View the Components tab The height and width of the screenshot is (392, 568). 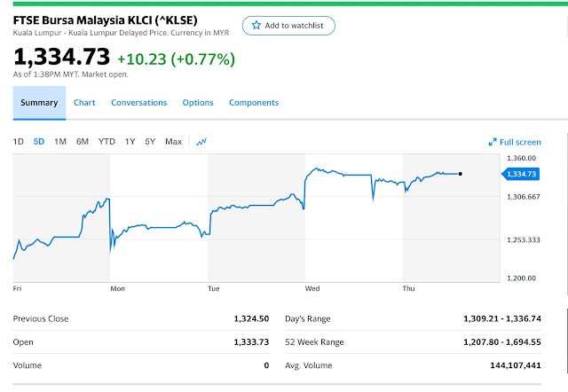[x=254, y=103]
